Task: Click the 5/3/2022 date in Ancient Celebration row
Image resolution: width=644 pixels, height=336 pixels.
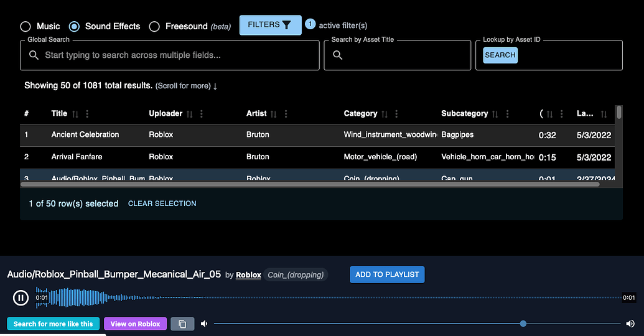Action: point(594,135)
